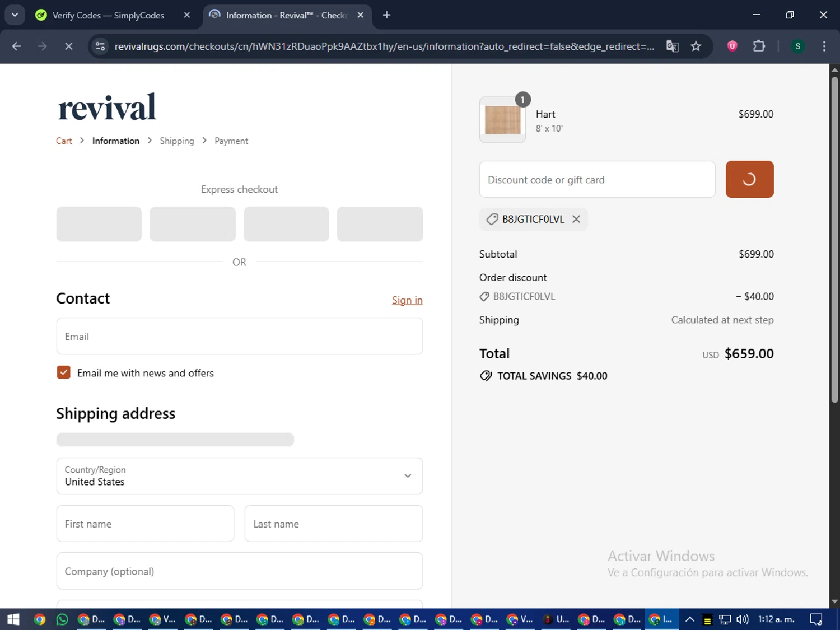Click the scrollbar down arrow
This screenshot has height=630, width=840.
tap(834, 601)
